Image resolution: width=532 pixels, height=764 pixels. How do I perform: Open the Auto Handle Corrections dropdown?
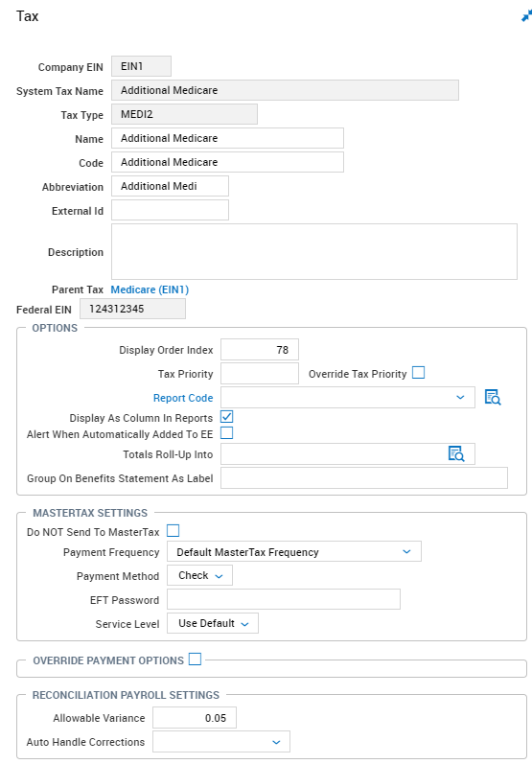221,742
